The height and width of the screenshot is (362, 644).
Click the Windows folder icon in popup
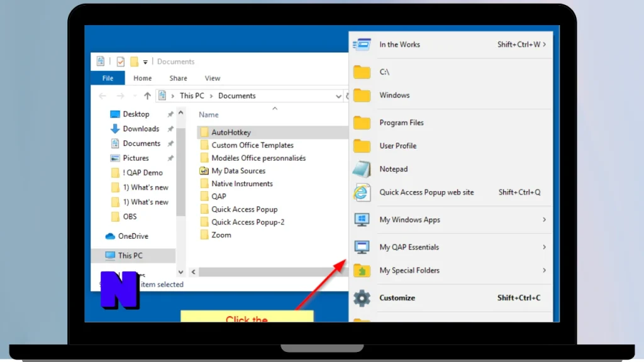pyautogui.click(x=362, y=96)
